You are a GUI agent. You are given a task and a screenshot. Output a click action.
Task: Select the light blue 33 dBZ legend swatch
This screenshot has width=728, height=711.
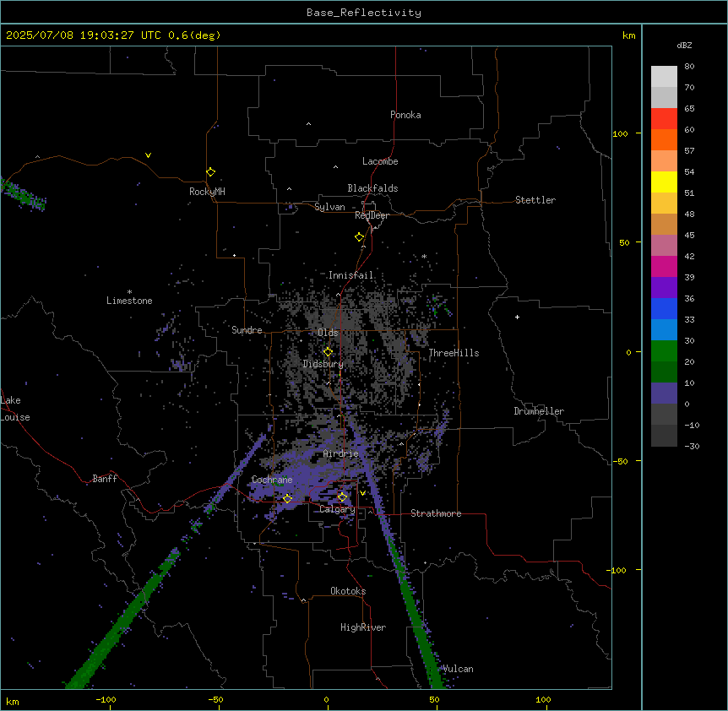click(664, 330)
